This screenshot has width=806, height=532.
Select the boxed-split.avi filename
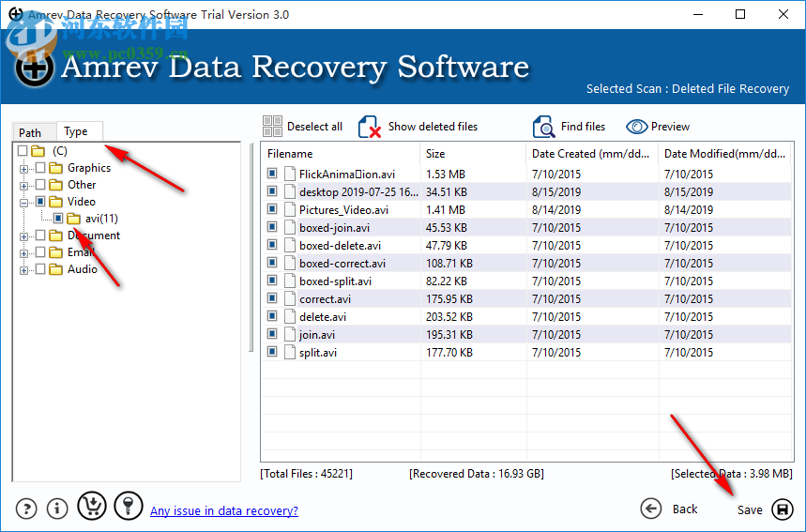click(335, 281)
